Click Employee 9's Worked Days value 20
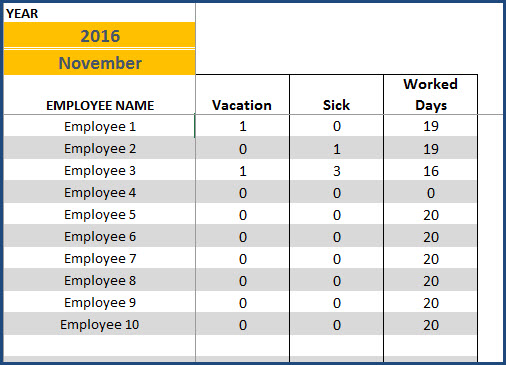The height and width of the screenshot is (365, 506). click(431, 302)
